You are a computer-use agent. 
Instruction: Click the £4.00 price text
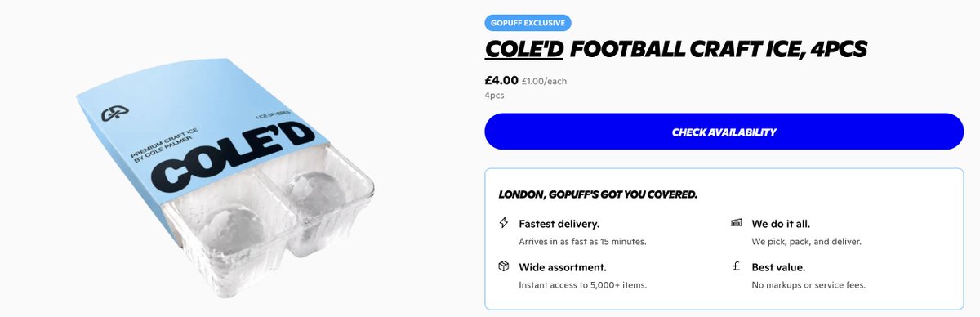click(501, 81)
